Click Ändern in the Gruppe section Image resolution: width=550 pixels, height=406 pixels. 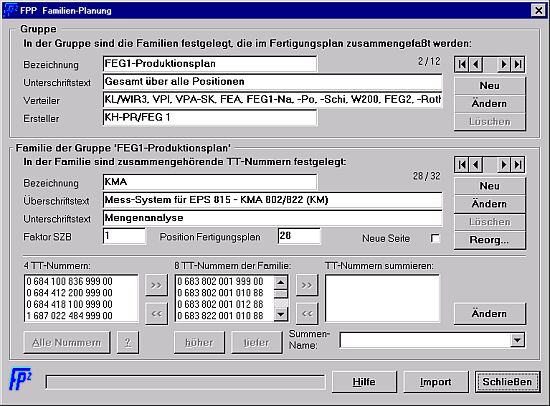pyautogui.click(x=490, y=104)
